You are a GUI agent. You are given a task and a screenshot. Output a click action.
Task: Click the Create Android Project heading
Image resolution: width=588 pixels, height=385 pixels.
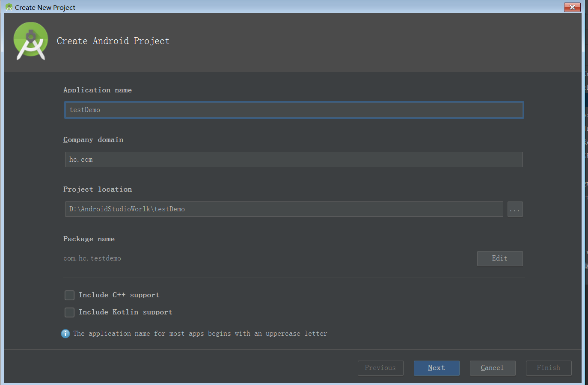pos(113,41)
